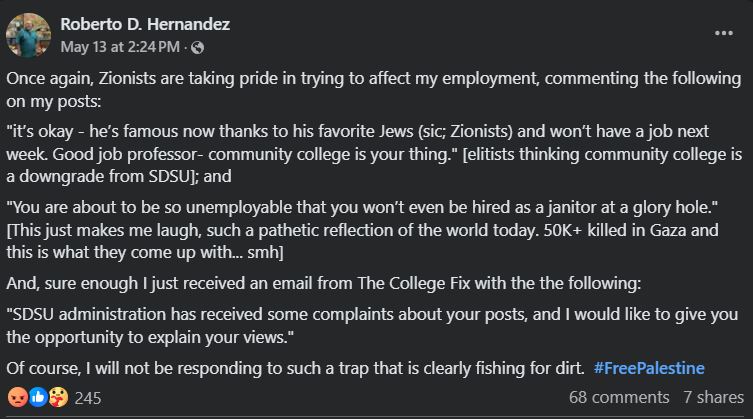Viewport: 753px width, 419px height.
Task: View the 245 reactions list
Action: pyautogui.click(x=88, y=398)
